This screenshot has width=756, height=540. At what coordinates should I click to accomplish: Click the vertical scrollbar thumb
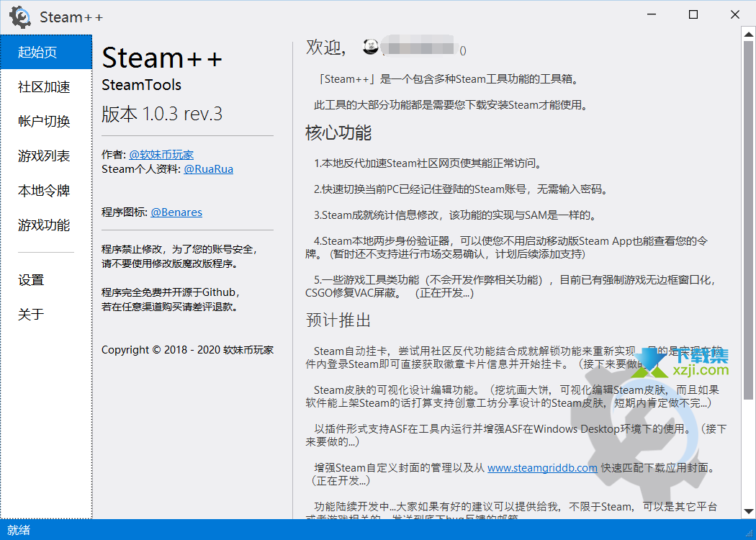coord(748,220)
